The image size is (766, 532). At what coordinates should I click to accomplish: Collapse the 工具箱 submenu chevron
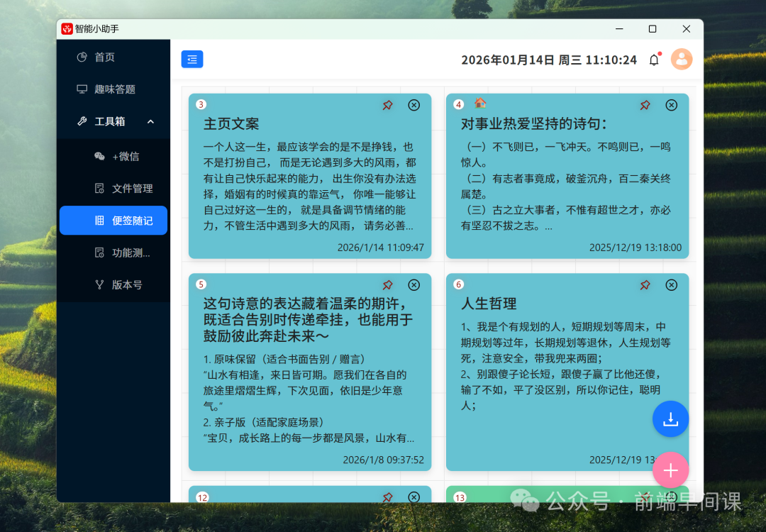pyautogui.click(x=150, y=121)
